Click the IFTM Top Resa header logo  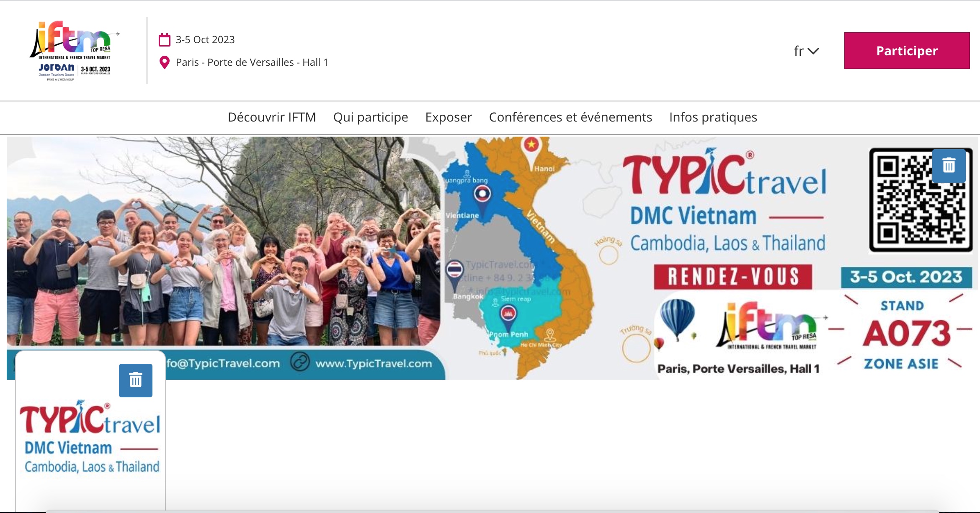pos(75,51)
